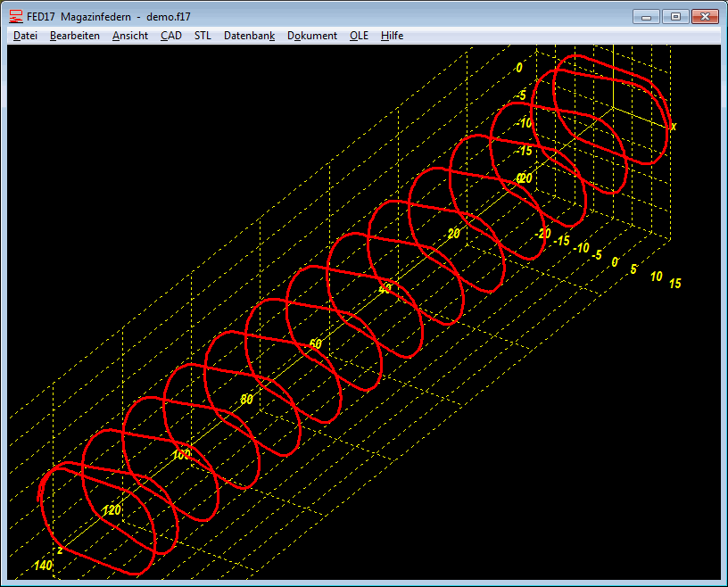Screen dimensions: 728x587
Task: Close the FED17 Magazinfedern window
Action: click(705, 17)
